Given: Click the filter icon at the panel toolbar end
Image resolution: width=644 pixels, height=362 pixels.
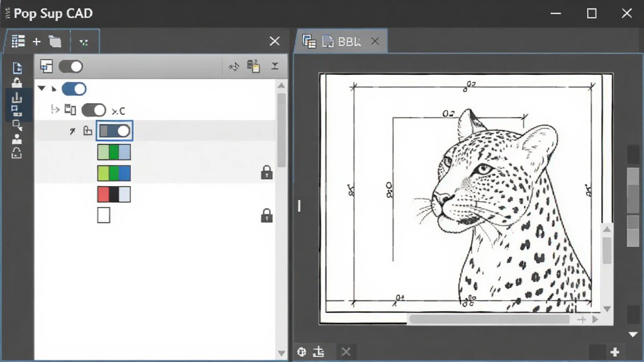Looking at the screenshot, I should tap(275, 66).
